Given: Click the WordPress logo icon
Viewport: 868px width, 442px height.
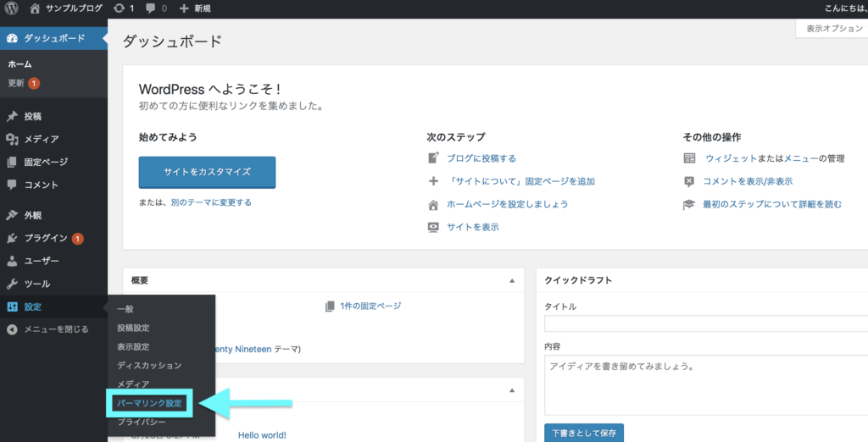Looking at the screenshot, I should click(12, 8).
